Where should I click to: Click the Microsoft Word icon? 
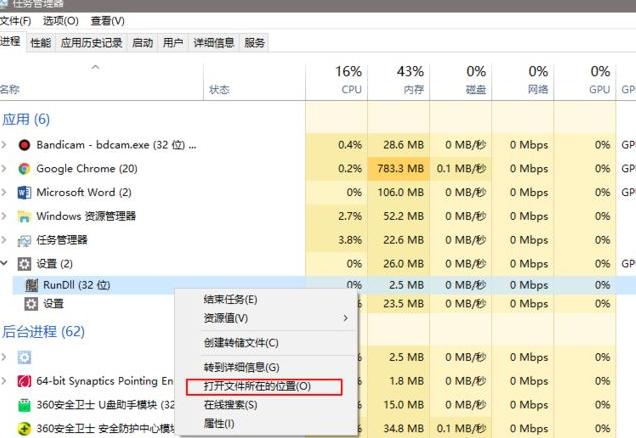(x=24, y=192)
